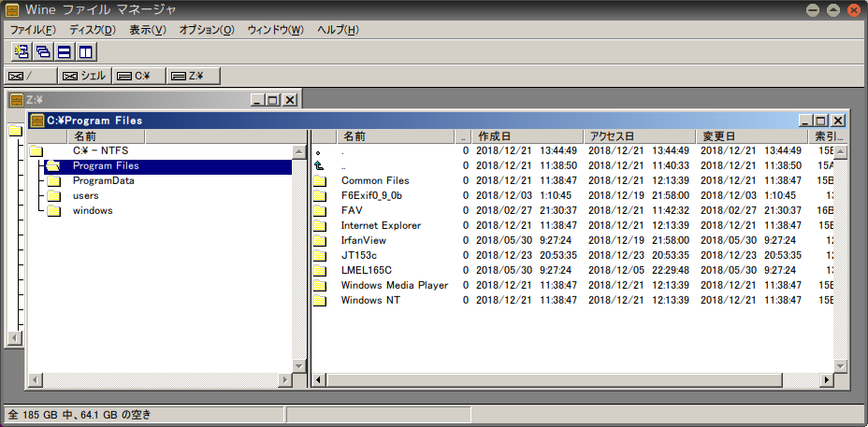868x427 pixels.
Task: Sort by 名前 header in file list
Action: pyautogui.click(x=396, y=136)
